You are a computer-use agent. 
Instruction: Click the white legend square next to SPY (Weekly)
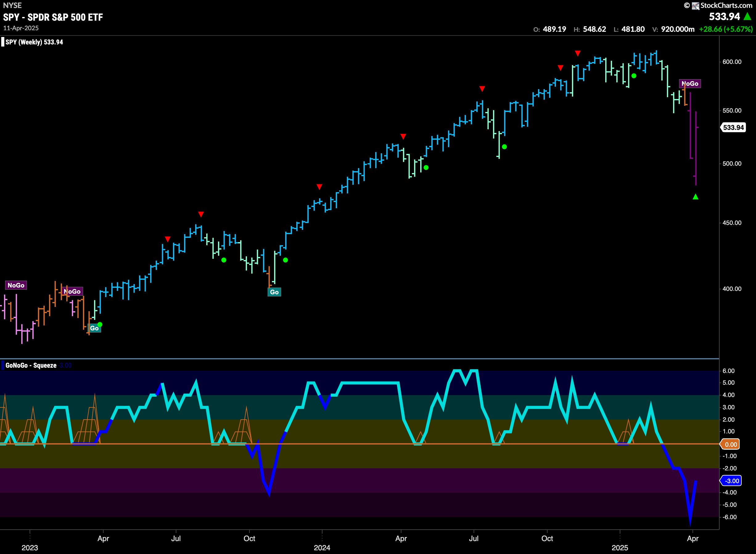click(3, 42)
